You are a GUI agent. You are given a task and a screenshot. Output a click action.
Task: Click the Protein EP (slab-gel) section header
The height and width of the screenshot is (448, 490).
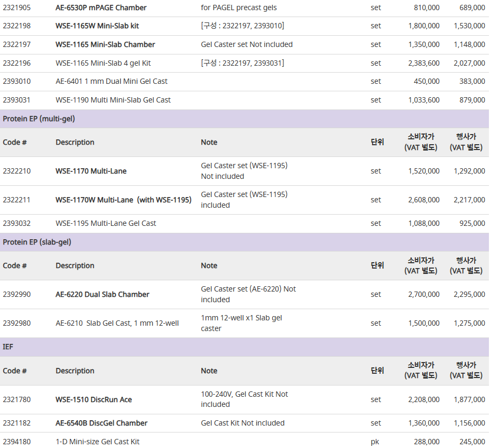244,242
